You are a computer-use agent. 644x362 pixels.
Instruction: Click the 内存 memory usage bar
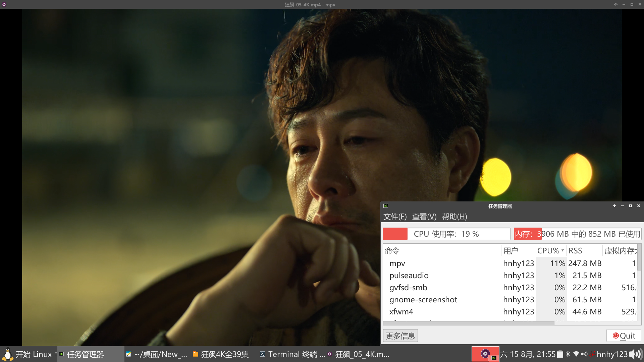coord(578,234)
